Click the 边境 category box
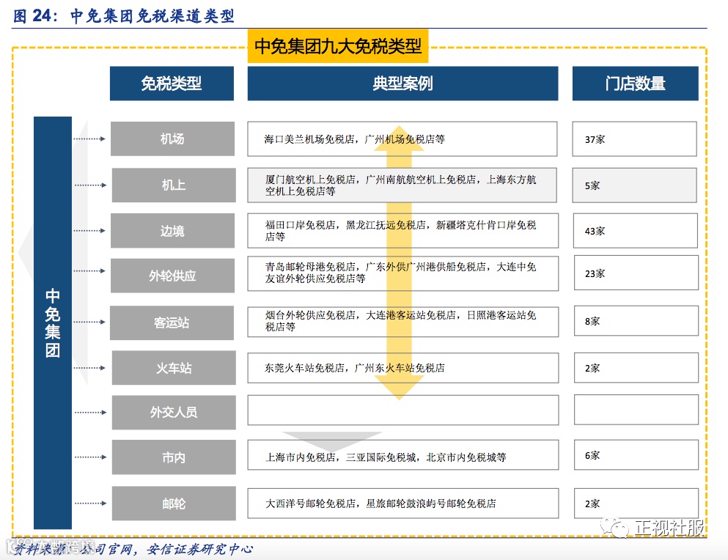Screen dimensions: 728x560 point(172,230)
